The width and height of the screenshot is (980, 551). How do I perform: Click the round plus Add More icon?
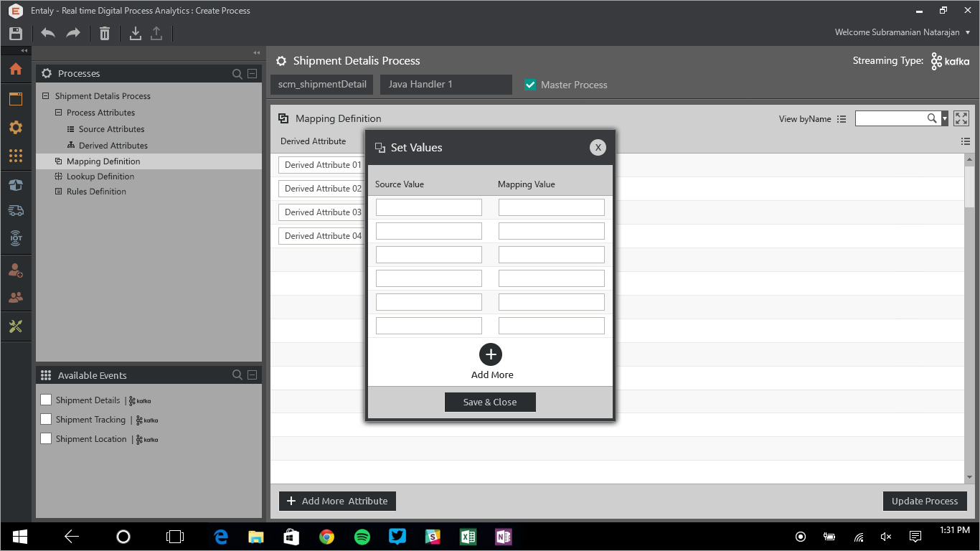[491, 354]
